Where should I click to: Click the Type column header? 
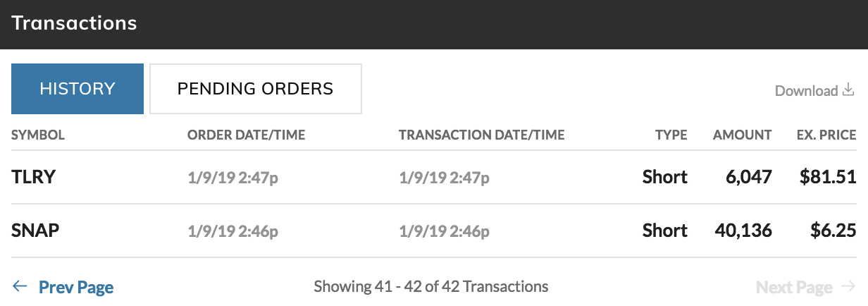coord(671,135)
